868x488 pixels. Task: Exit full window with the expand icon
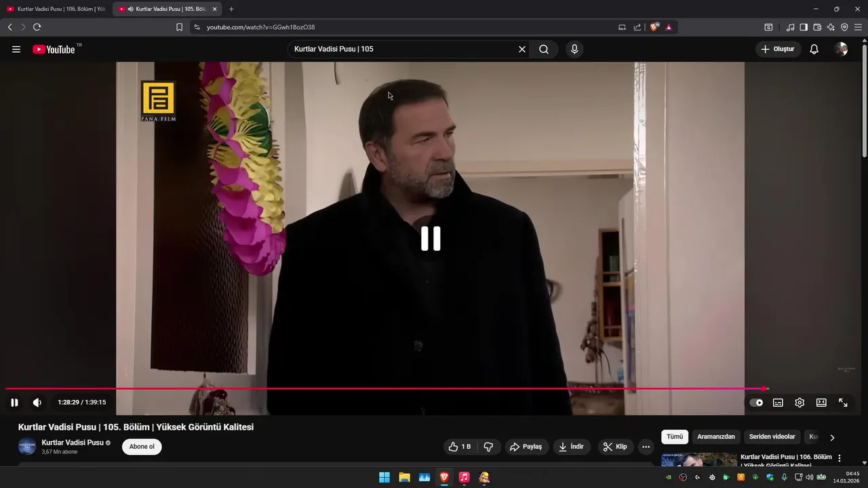tap(843, 403)
